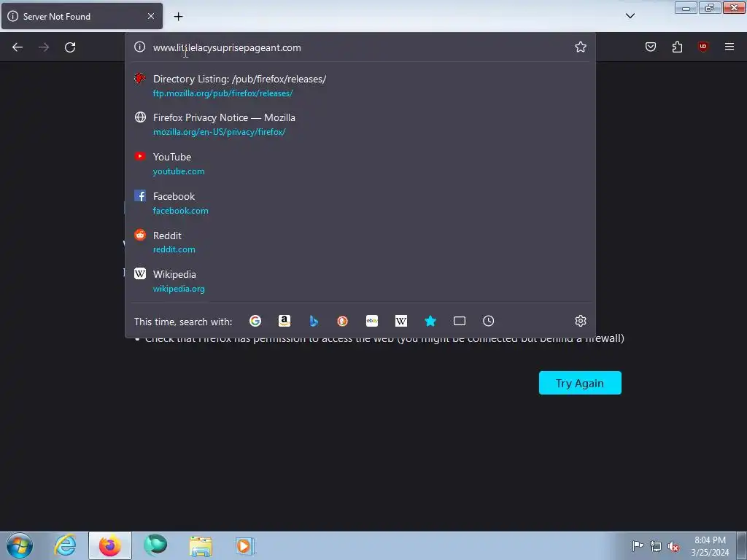Bookmark this page with the star icon
Viewport: 747px width, 560px height.
[x=580, y=47]
